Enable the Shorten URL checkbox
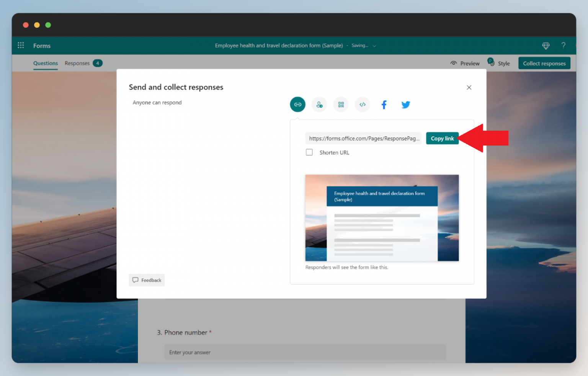The height and width of the screenshot is (376, 588). [309, 152]
